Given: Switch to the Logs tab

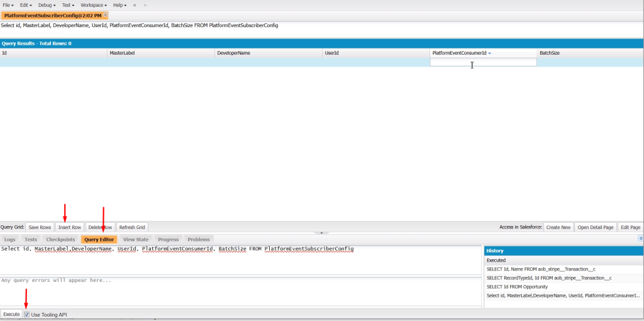Looking at the screenshot, I should (x=10, y=239).
